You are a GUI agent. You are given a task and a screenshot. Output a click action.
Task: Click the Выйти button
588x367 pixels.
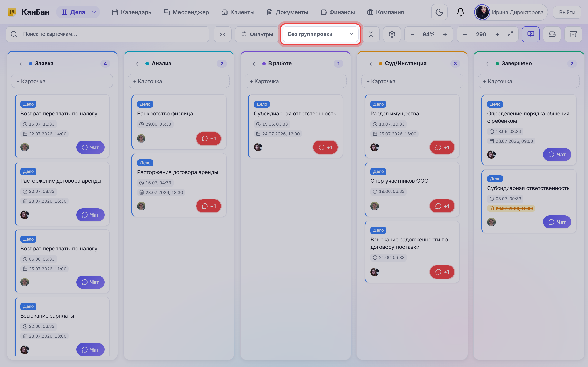click(x=567, y=12)
